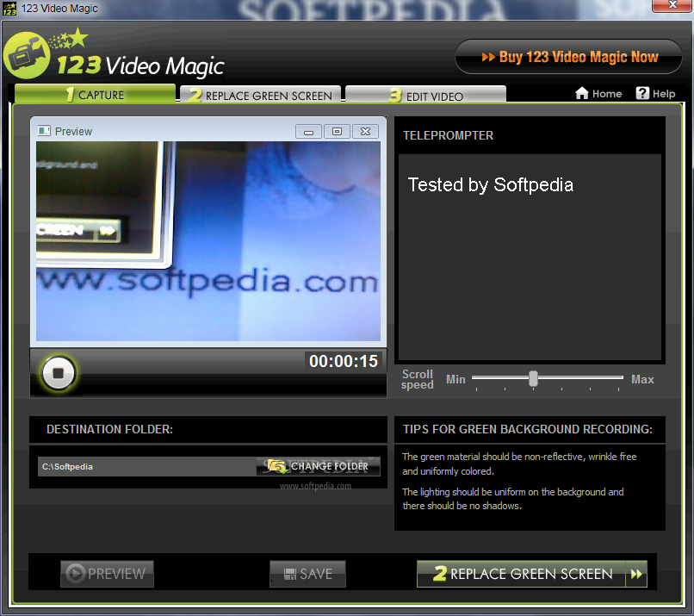Stop the recording with the round stop button

(58, 373)
